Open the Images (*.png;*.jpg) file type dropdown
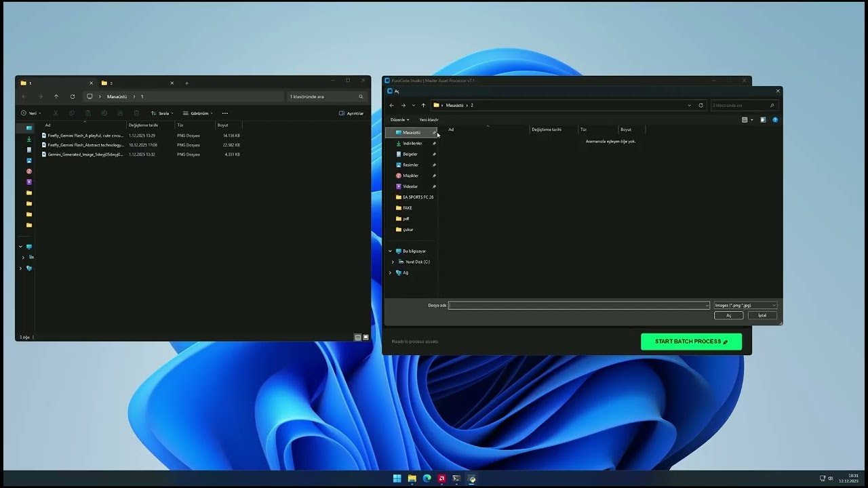 tap(745, 306)
